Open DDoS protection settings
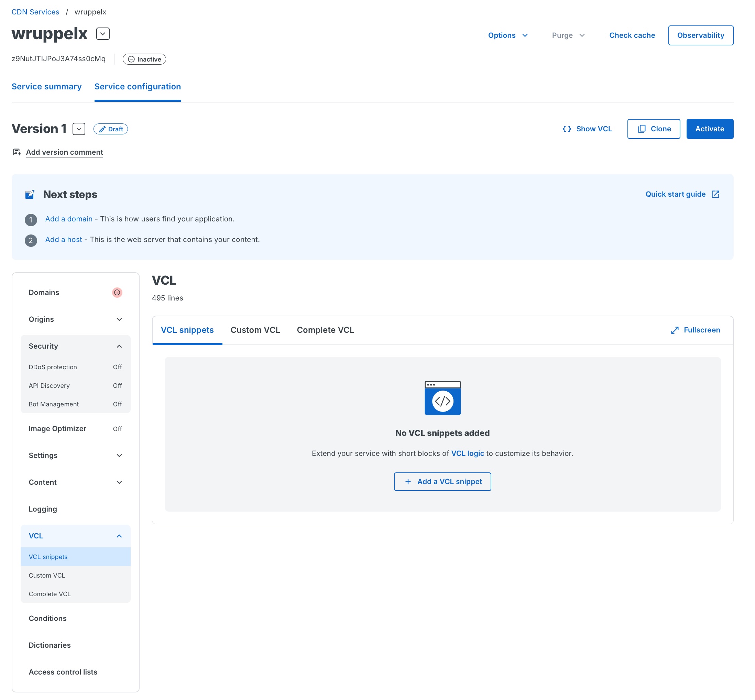This screenshot has height=700, width=755. (75, 367)
